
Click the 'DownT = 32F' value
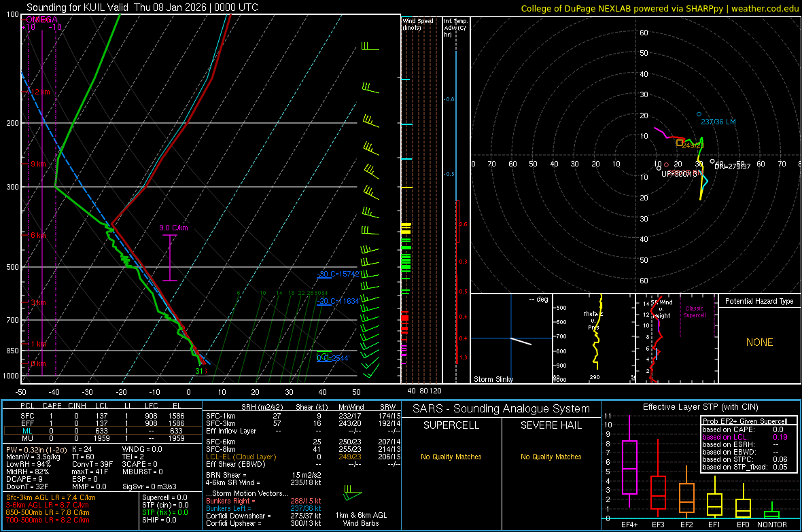point(27,486)
